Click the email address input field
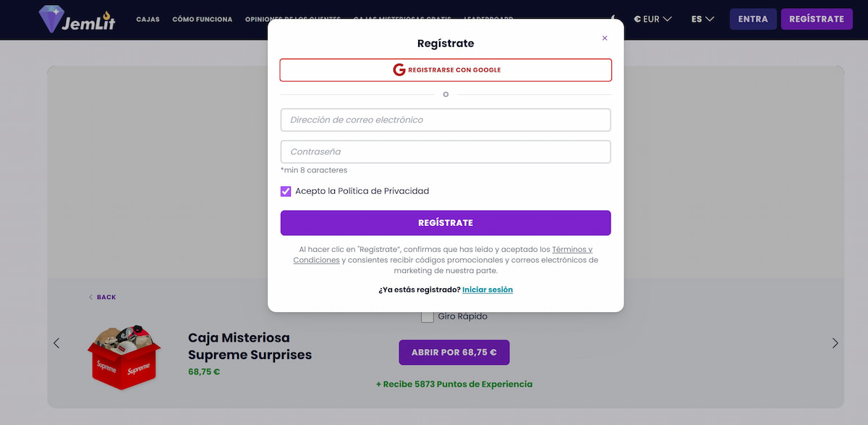The image size is (868, 425). point(446,119)
